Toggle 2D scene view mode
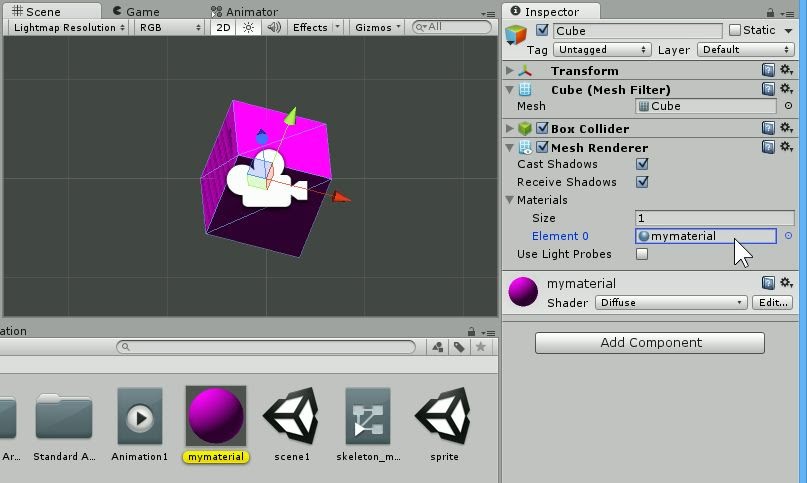 (x=223, y=28)
